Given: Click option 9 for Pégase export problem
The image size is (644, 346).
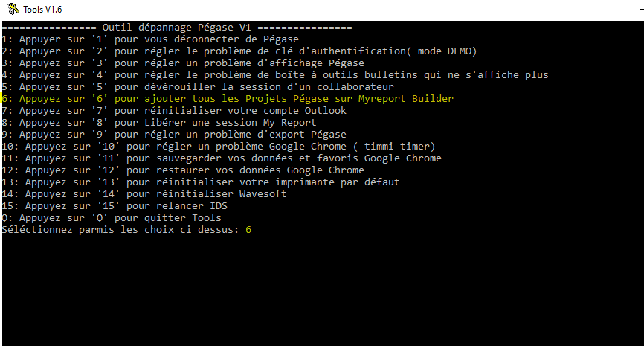Looking at the screenshot, I should pos(174,134).
